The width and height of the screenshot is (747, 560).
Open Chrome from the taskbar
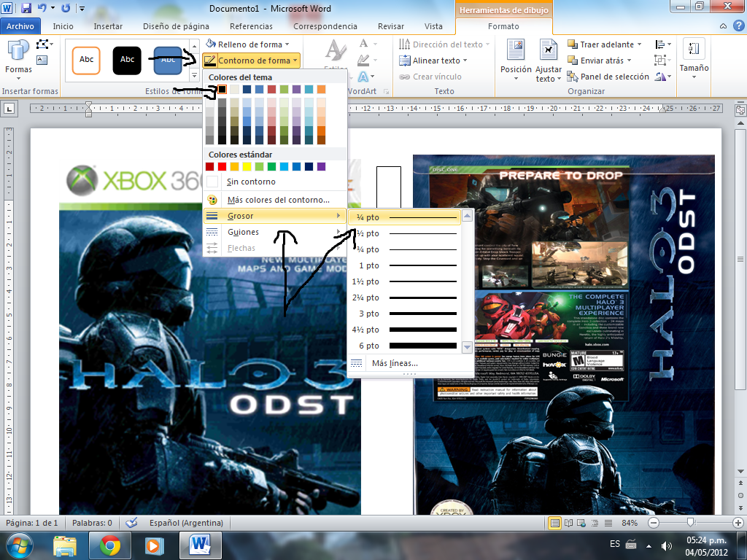tap(110, 545)
